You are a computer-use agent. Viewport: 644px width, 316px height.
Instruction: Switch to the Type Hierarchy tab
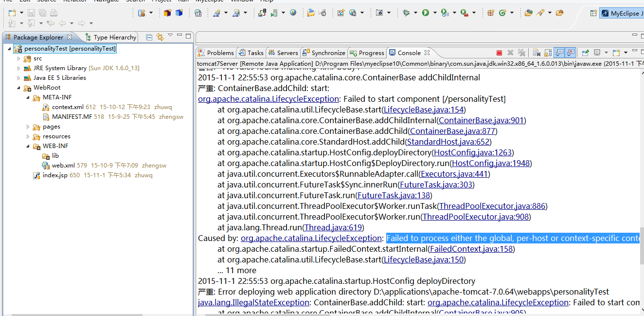coord(111,37)
